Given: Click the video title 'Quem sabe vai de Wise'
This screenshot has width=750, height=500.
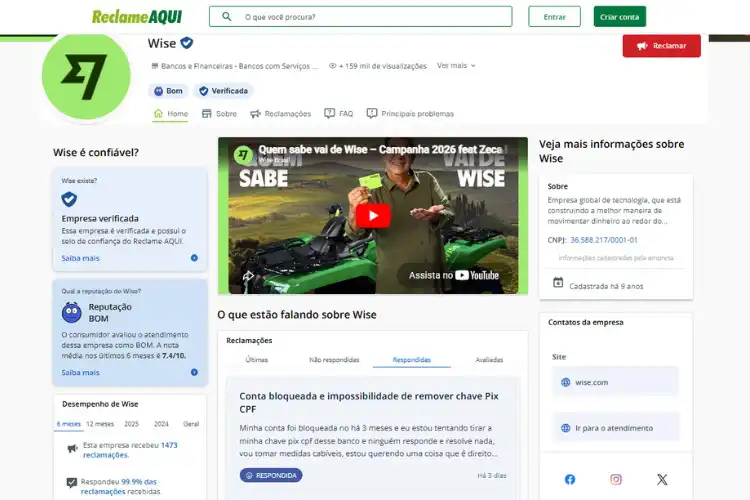Looking at the screenshot, I should click(x=380, y=150).
